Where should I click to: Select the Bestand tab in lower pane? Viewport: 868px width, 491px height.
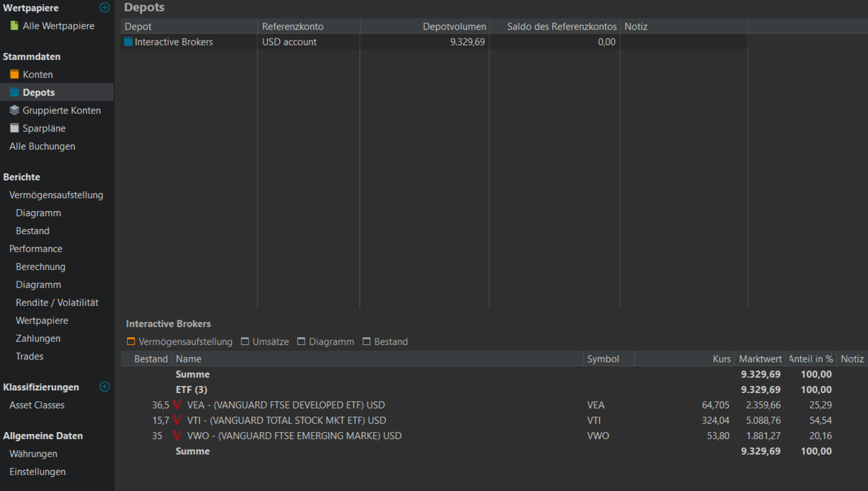click(x=385, y=342)
